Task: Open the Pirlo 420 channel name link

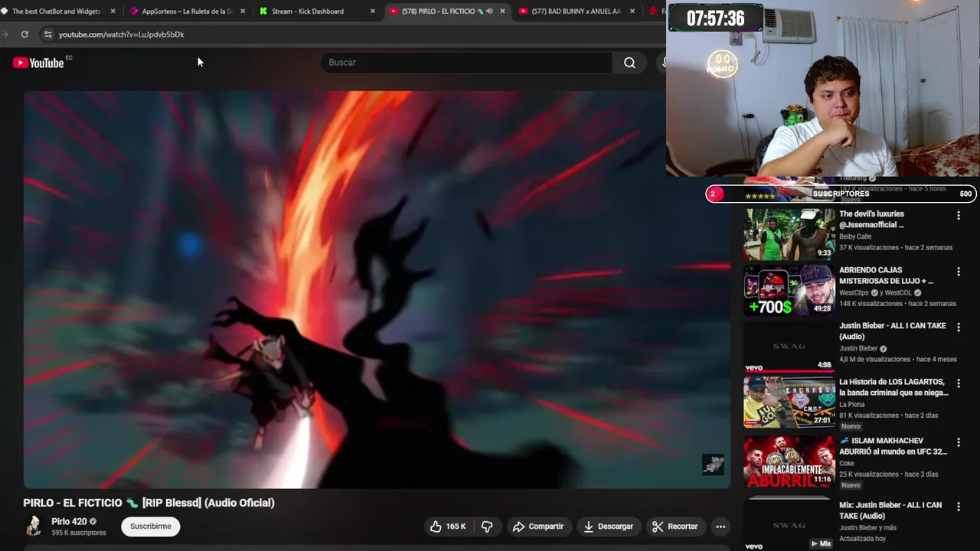Action: [x=69, y=522]
